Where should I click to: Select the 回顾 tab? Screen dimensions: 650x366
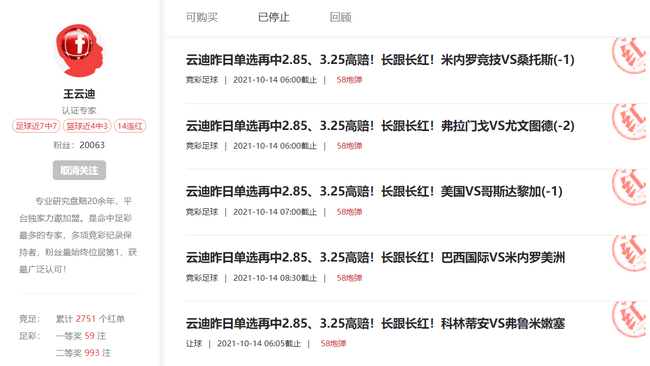tap(340, 17)
